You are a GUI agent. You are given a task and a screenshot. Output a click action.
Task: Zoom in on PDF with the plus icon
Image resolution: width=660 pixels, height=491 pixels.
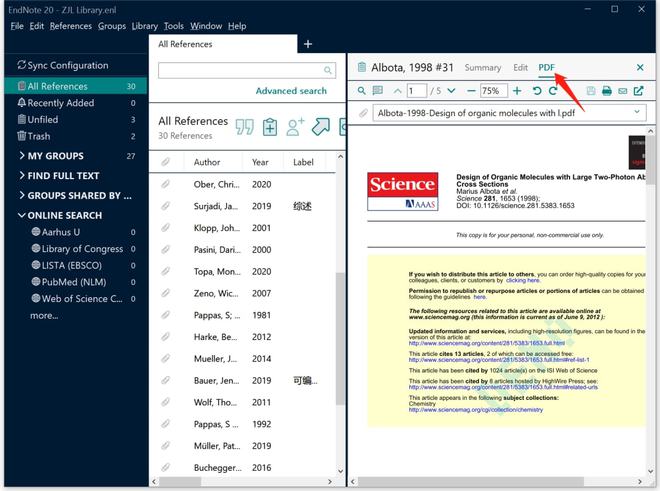(x=517, y=91)
